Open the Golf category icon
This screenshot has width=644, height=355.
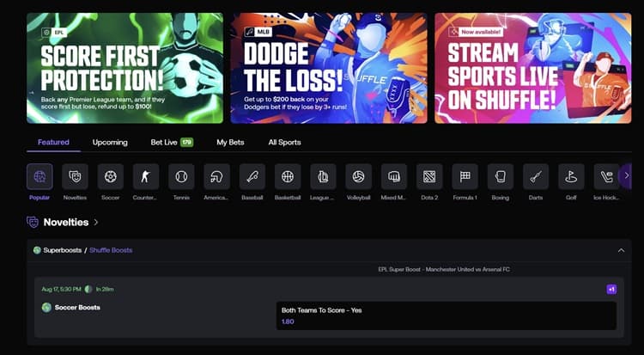(x=571, y=176)
